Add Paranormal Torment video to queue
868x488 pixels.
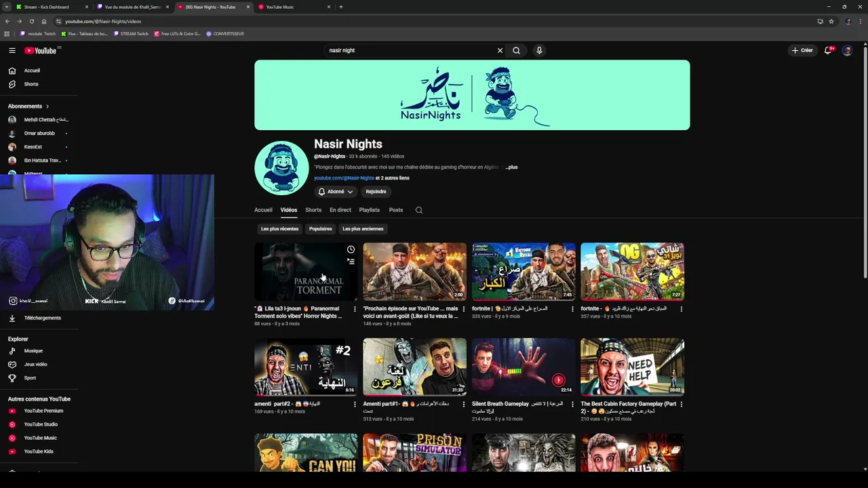(x=351, y=261)
